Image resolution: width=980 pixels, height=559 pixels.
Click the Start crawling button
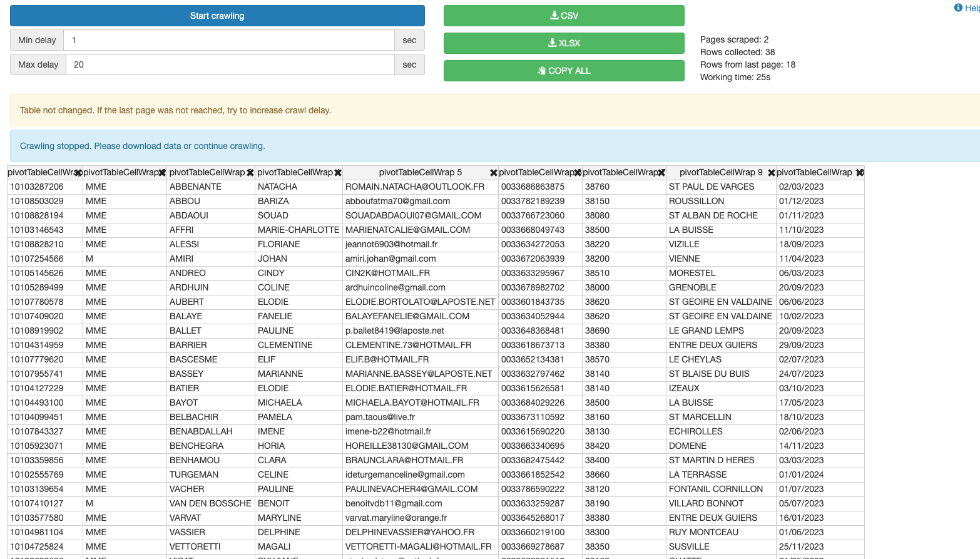(217, 16)
